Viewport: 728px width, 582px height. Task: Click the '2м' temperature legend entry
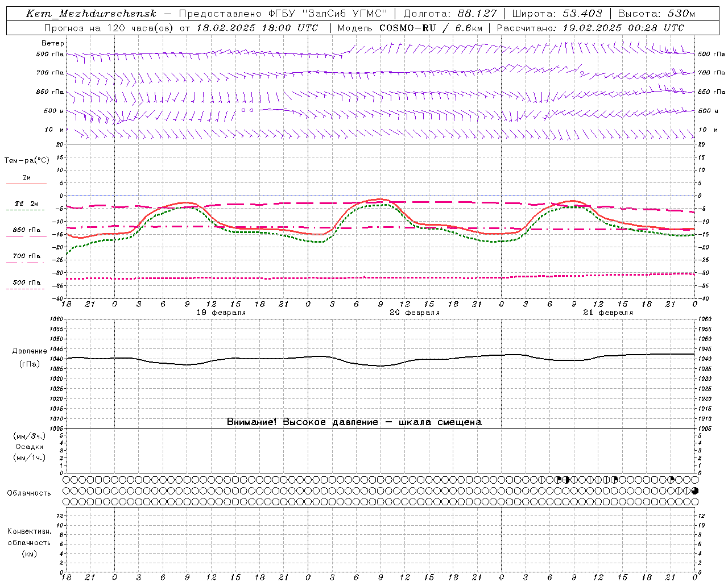27,177
